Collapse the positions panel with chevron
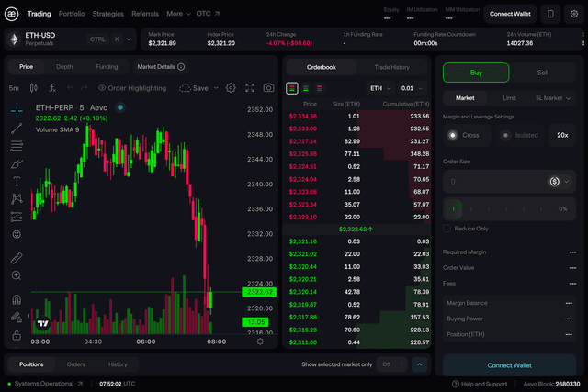588x392 pixels. pyautogui.click(x=419, y=364)
